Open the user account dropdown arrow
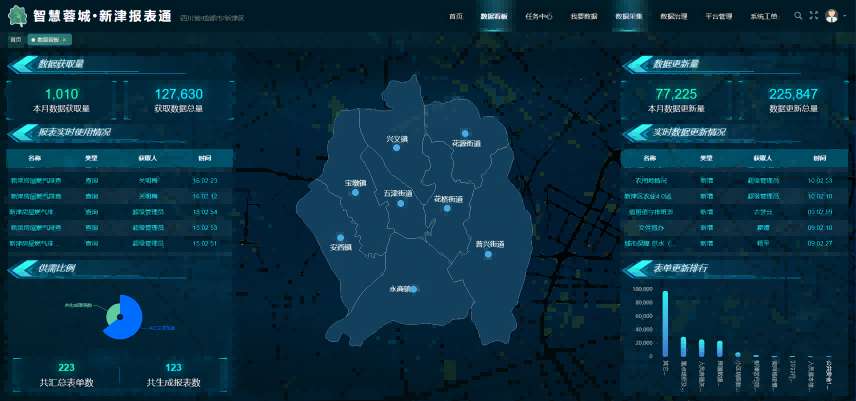The width and height of the screenshot is (856, 401). click(x=844, y=17)
